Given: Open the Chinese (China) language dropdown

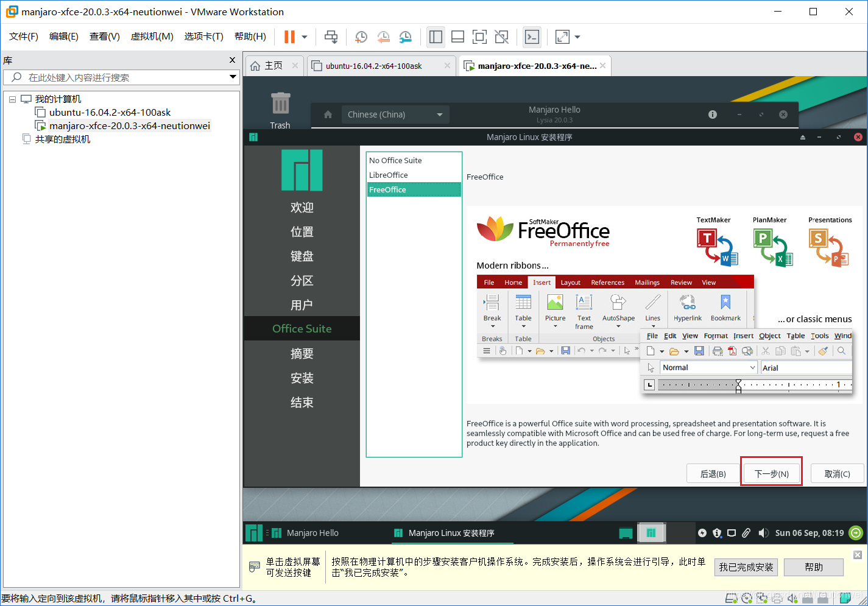Looking at the screenshot, I should [x=395, y=115].
